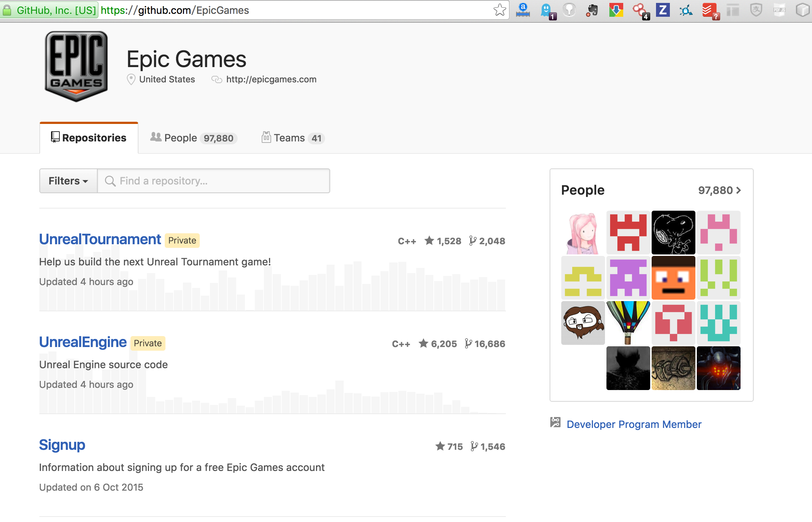Image resolution: width=812 pixels, height=522 pixels.
Task: Click the Developer Program Member badge icon
Action: point(555,422)
